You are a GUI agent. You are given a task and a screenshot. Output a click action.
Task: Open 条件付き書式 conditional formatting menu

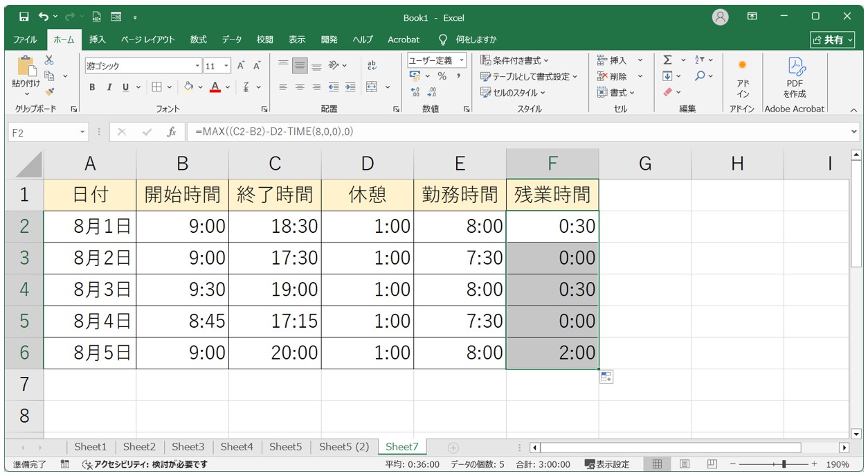(x=514, y=60)
